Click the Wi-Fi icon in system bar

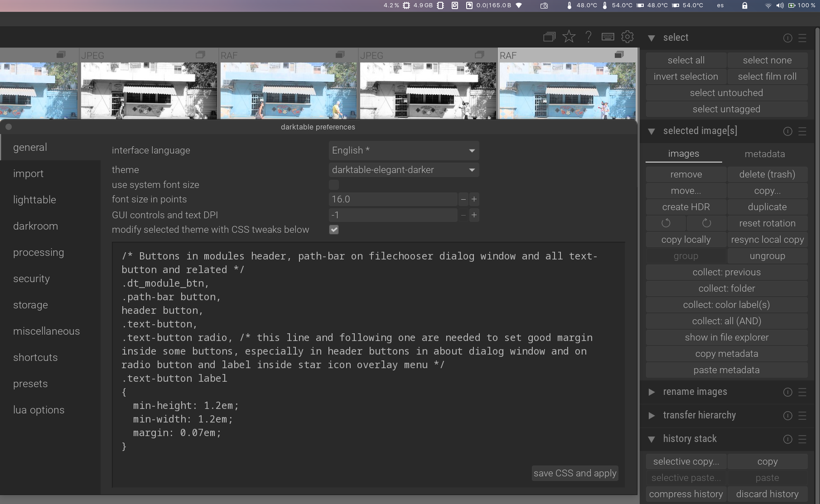click(x=768, y=5)
